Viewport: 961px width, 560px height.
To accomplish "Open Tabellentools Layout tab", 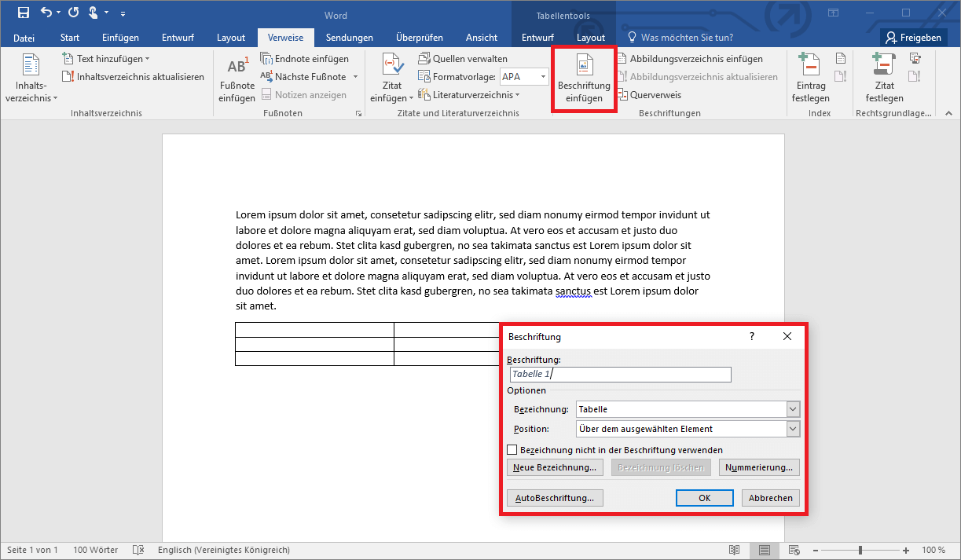I will (x=591, y=38).
